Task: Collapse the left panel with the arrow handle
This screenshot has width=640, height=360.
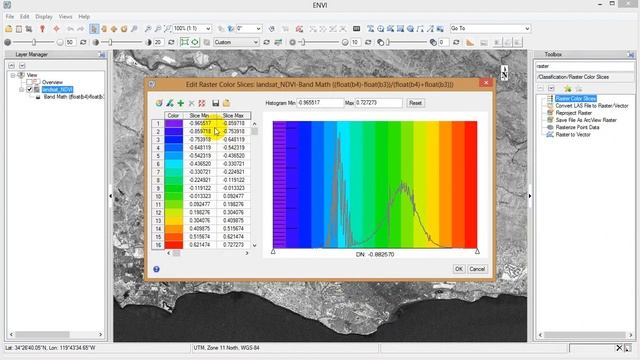Action: 111,196
